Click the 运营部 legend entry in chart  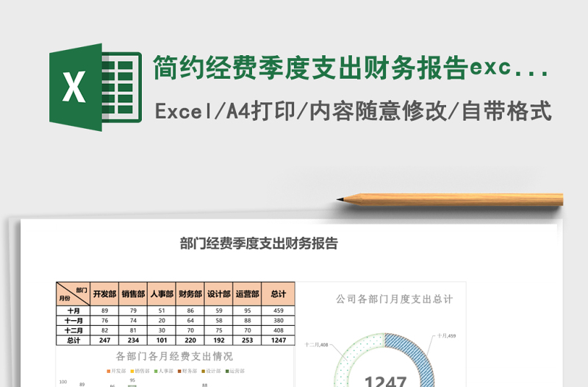point(237,372)
